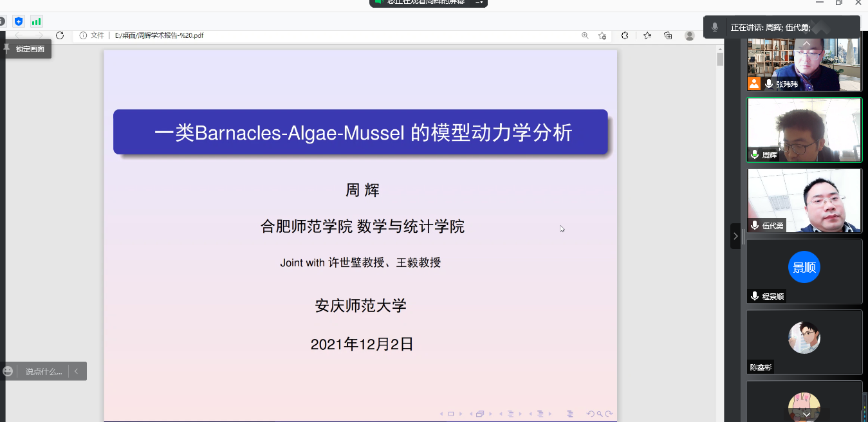
Task: Click the green signal strength icon
Action: pyautogui.click(x=36, y=21)
